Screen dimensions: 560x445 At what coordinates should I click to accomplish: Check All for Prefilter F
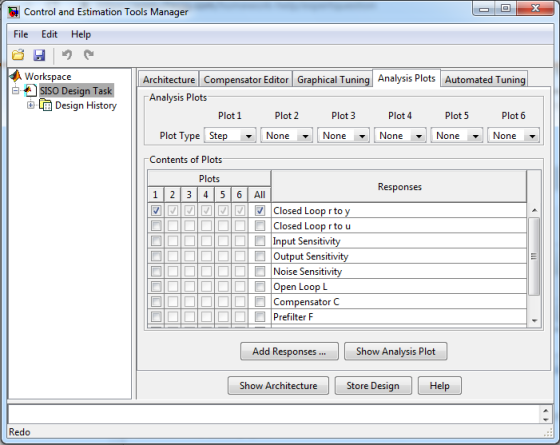point(260,317)
